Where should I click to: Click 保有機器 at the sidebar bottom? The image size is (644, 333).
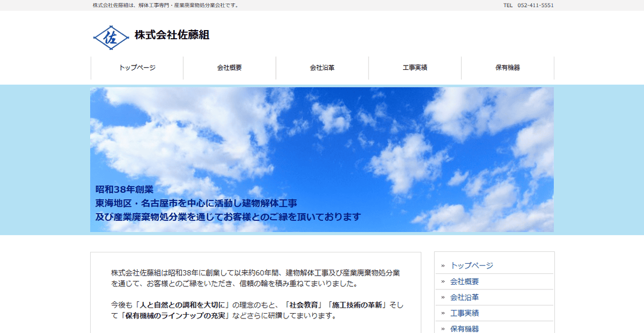pos(465,329)
